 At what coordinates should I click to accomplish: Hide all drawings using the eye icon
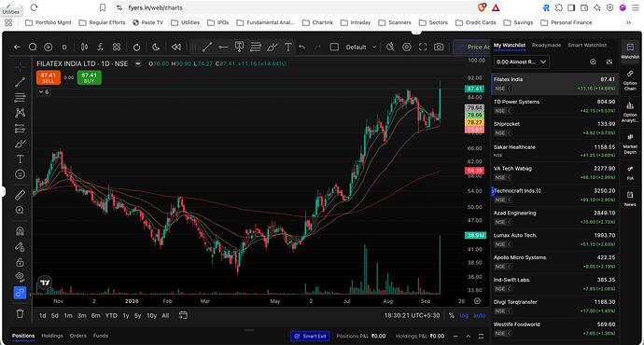(20, 277)
